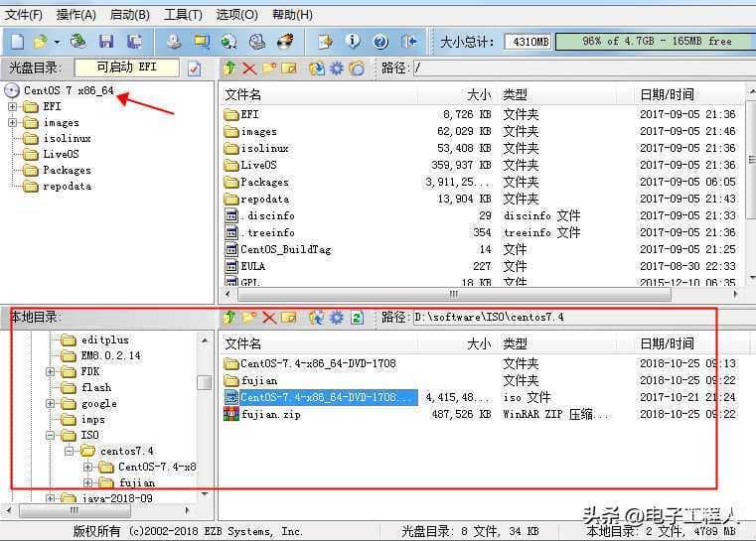Image resolution: width=756 pixels, height=541 pixels.
Task: Click the Add files toolbar icon
Action: pyautogui.click(x=325, y=42)
